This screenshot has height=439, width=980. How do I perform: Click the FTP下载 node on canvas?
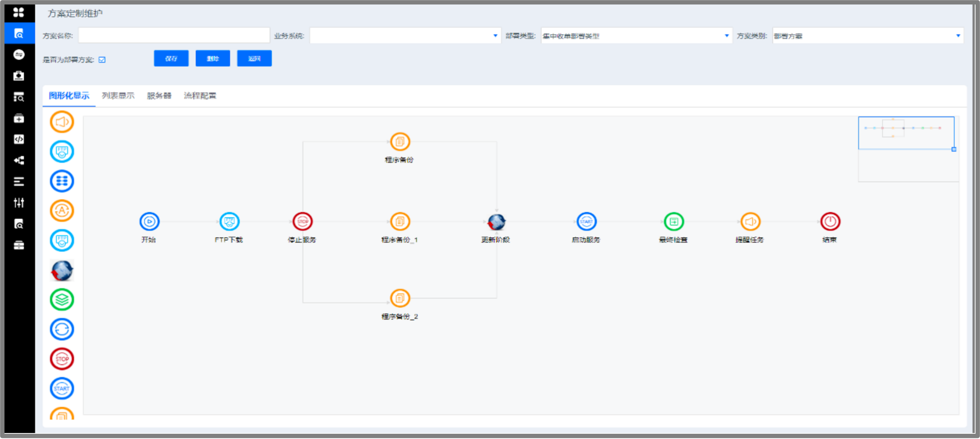pos(229,221)
